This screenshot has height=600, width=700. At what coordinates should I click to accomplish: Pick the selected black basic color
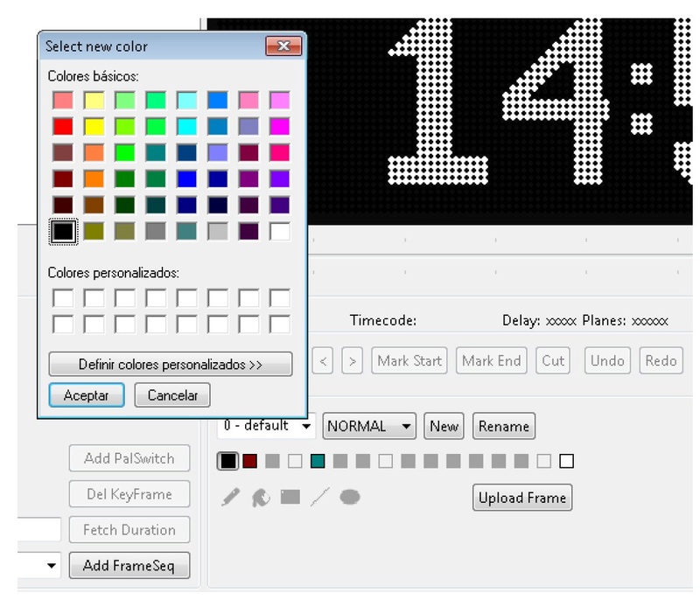[63, 231]
